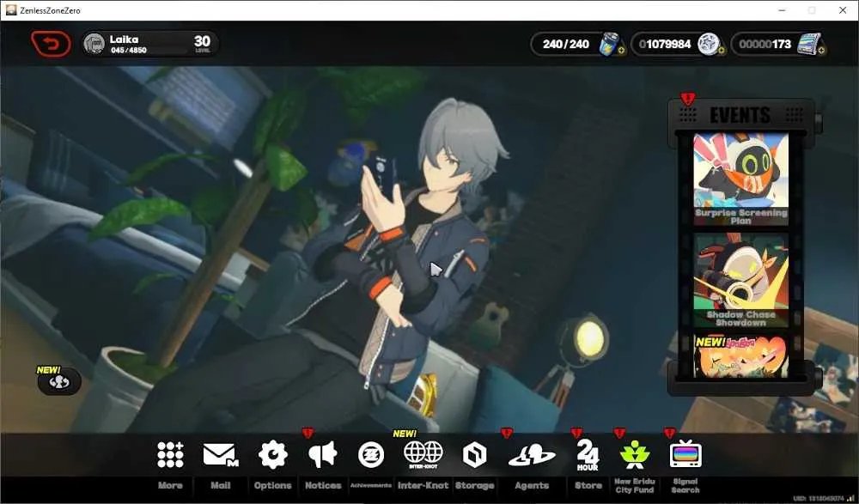Visit the 24 Hour Store
Screen dimensions: 859x504
(x=588, y=455)
